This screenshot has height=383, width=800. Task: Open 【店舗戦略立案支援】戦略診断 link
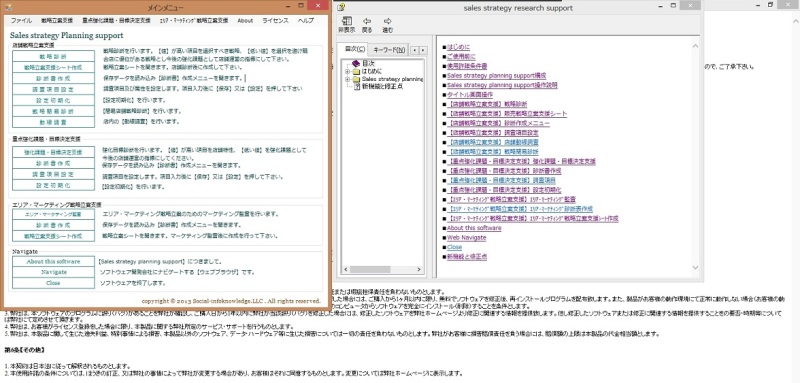coord(487,104)
